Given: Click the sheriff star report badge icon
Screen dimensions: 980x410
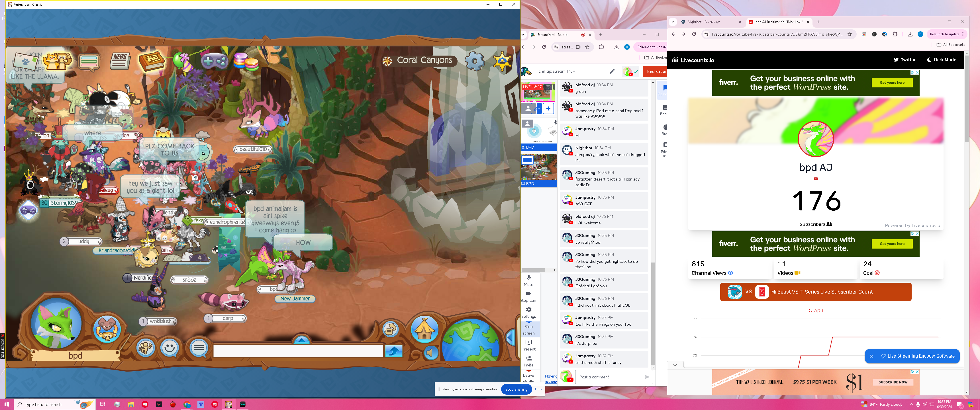Looking at the screenshot, I should [x=502, y=61].
